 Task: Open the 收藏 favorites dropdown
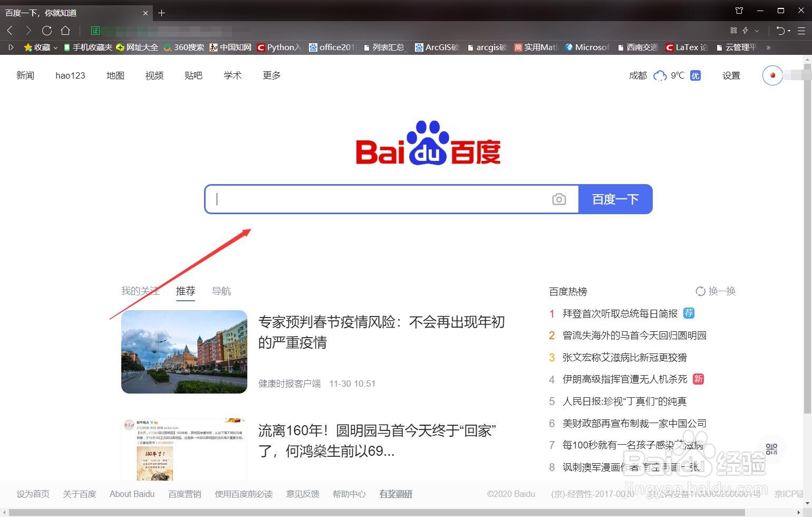coord(41,47)
